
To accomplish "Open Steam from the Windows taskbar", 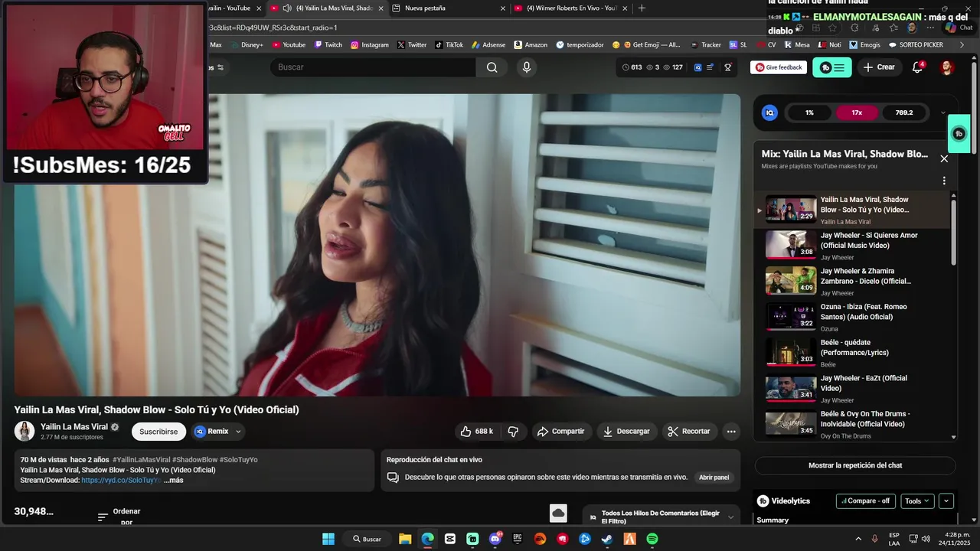I will [607, 539].
